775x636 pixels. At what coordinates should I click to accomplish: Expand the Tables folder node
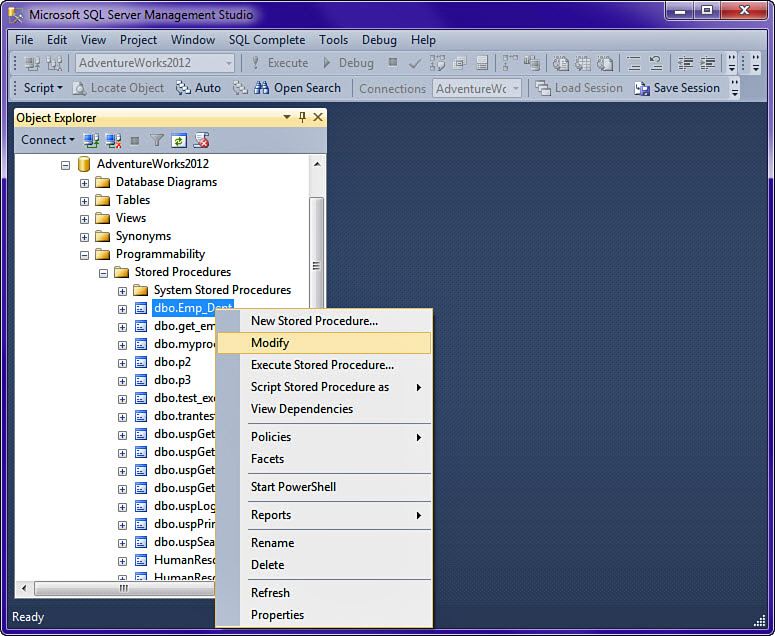(x=85, y=200)
